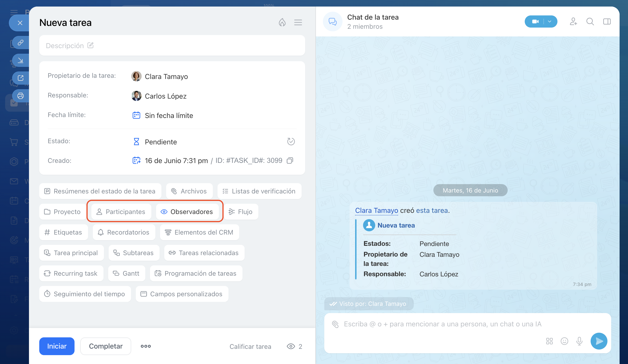Change the responsible Carlos López name
This screenshot has height=364, width=628.
[165, 96]
